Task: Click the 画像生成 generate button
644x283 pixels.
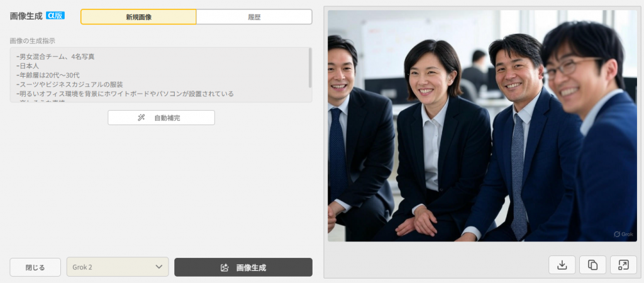Action: tap(243, 267)
